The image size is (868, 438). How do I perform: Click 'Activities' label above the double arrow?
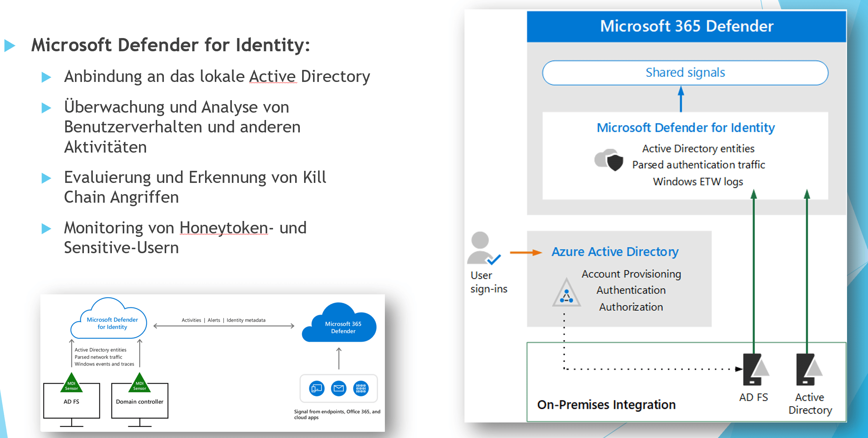point(191,320)
